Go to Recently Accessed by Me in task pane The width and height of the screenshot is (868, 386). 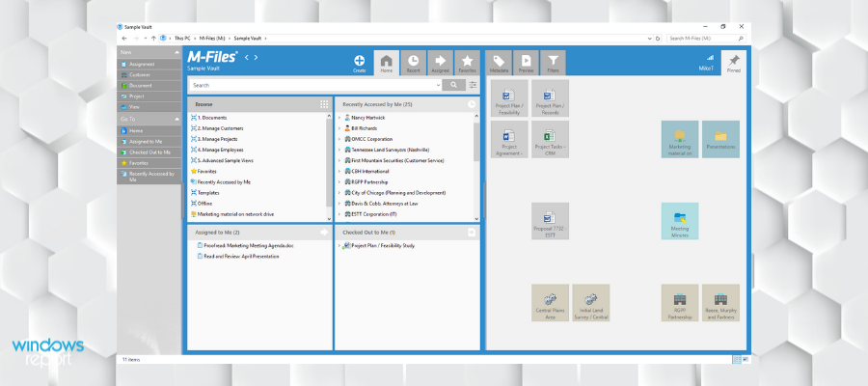pyautogui.click(x=149, y=177)
